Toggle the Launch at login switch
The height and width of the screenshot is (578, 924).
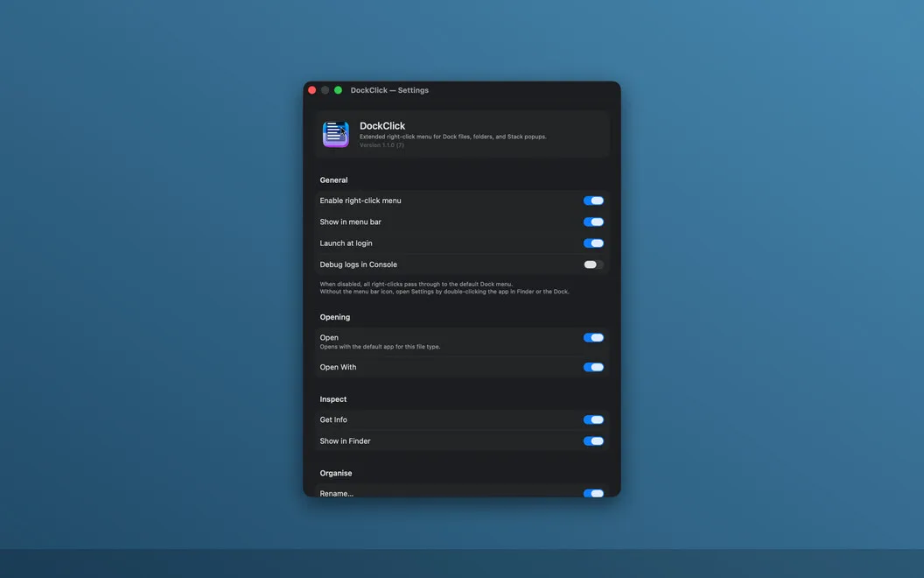(x=593, y=243)
